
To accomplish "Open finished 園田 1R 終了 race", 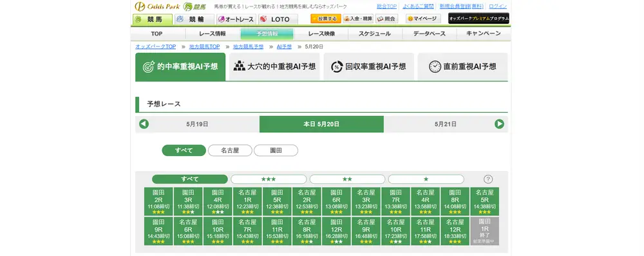I will pos(485,231).
